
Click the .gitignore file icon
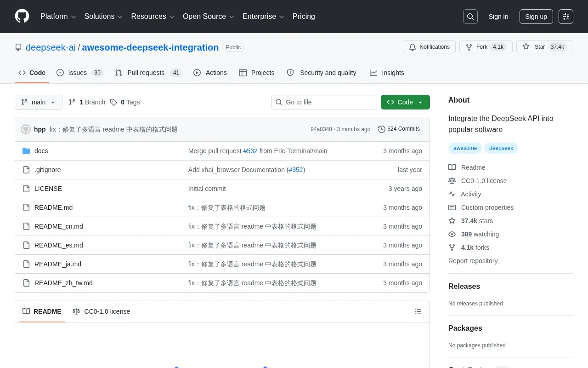[26, 170]
